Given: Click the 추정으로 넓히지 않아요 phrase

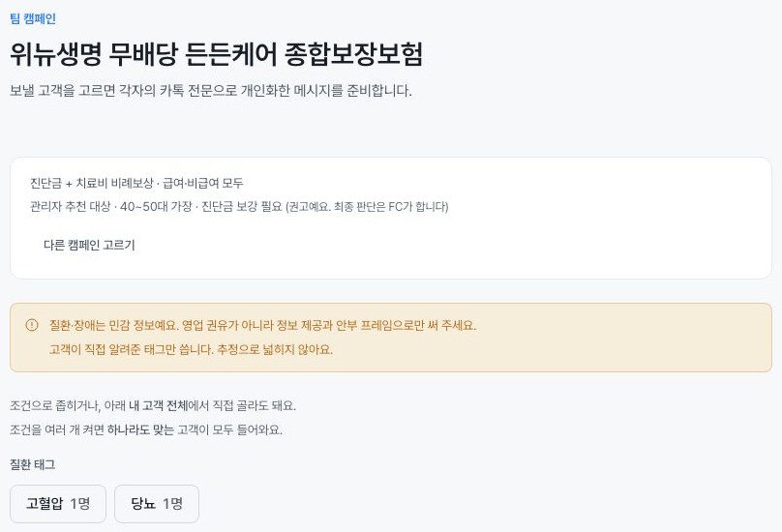Looking at the screenshot, I should (275, 349).
